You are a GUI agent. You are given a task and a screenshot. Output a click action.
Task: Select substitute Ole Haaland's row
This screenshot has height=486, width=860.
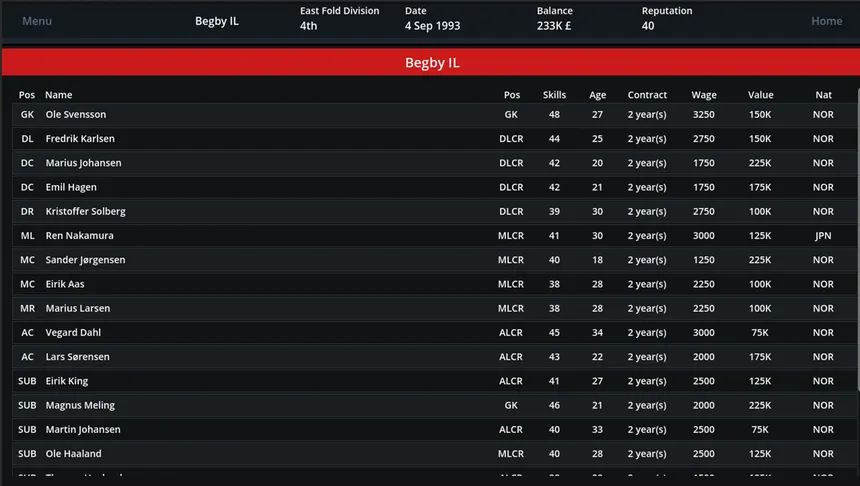click(x=434, y=454)
